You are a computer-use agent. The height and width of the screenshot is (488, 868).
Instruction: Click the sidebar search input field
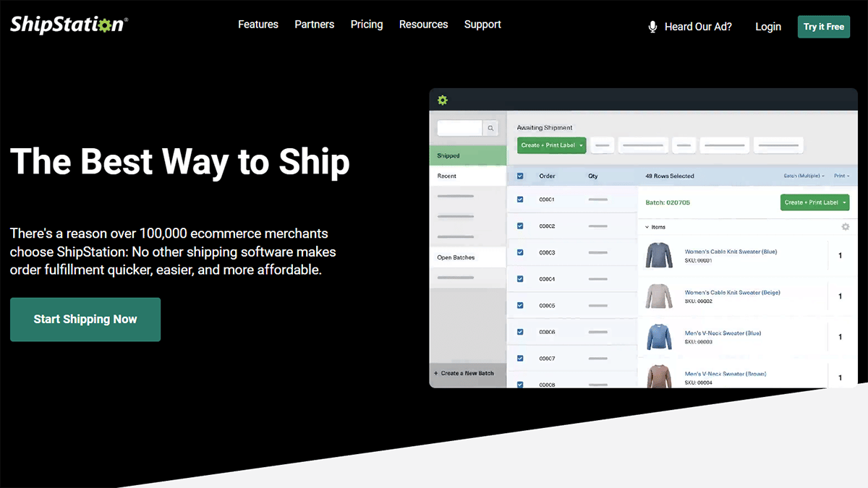pos(459,128)
